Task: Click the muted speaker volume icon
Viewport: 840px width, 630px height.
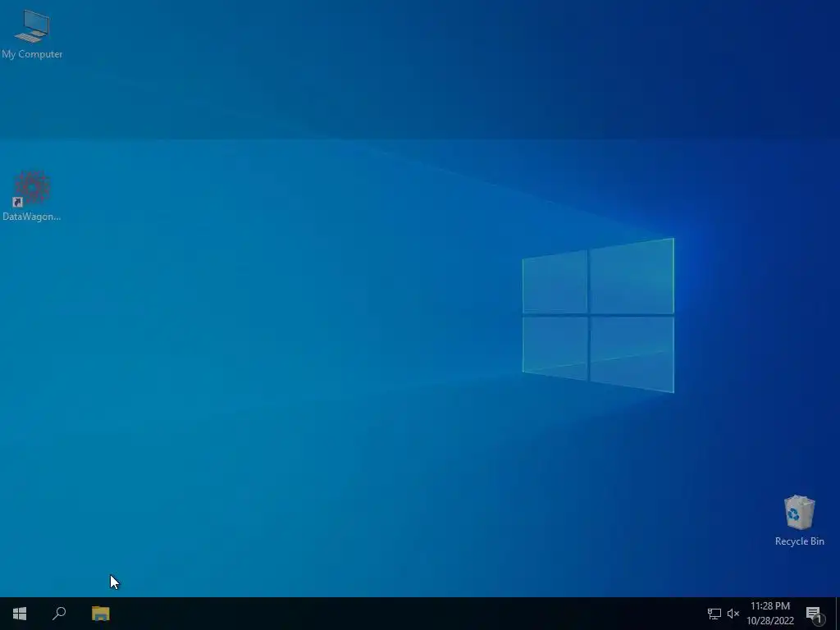Action: (733, 614)
